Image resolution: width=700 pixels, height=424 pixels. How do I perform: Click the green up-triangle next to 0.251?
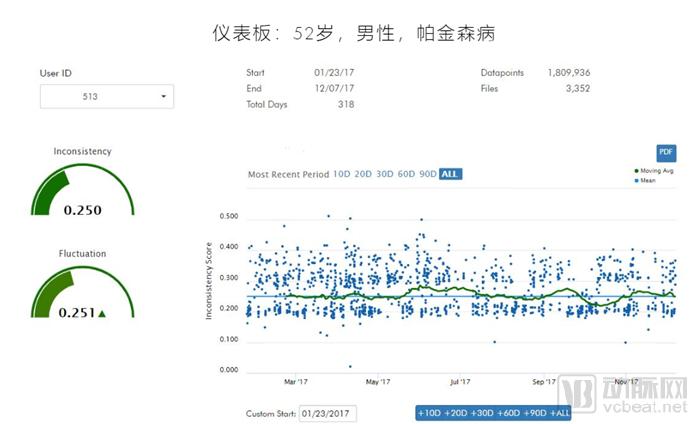tap(102, 314)
